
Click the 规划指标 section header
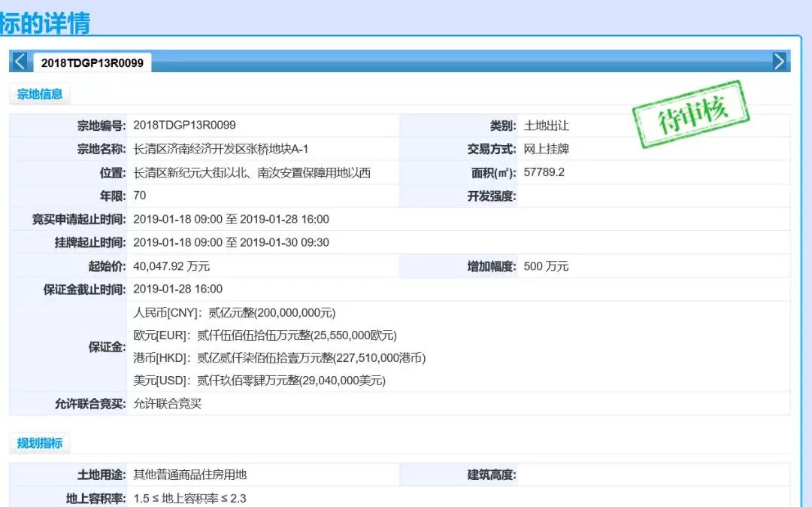coord(40,444)
